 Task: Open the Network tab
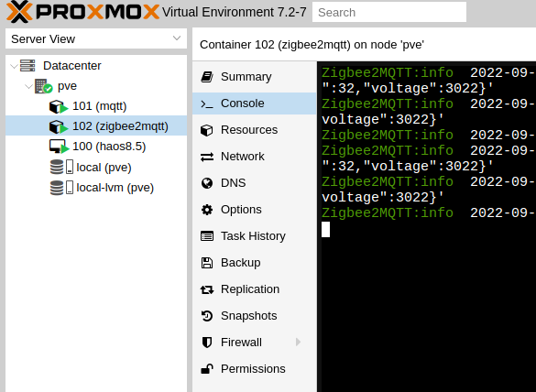pyautogui.click(x=255, y=157)
